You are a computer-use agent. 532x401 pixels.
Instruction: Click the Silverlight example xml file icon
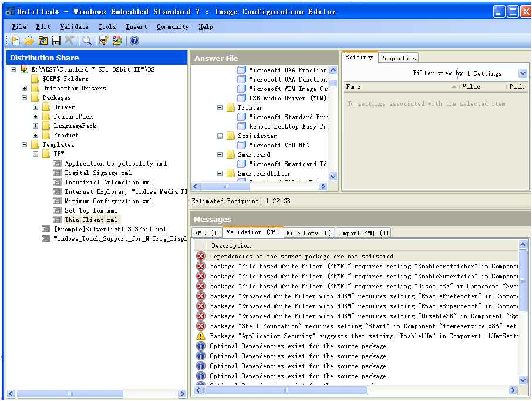coord(46,230)
